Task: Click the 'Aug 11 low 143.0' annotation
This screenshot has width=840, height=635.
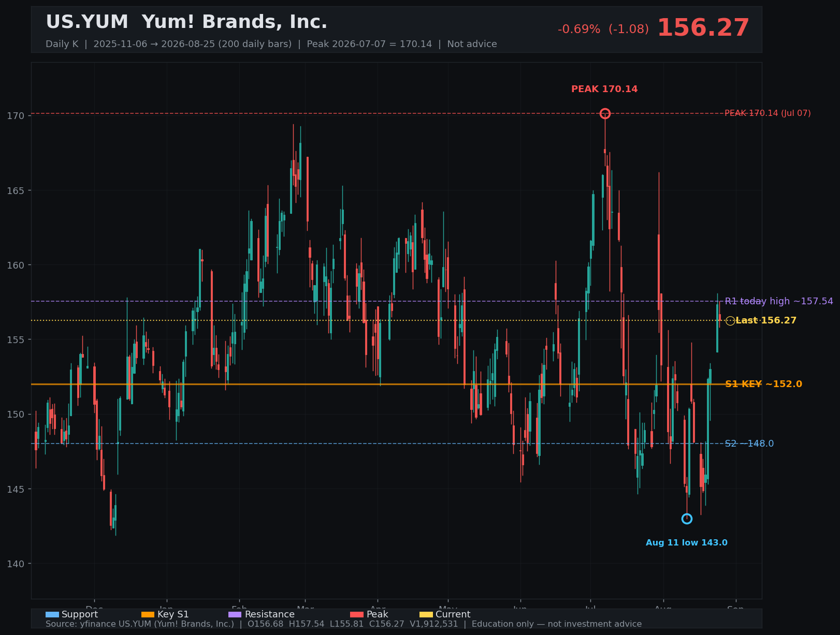Action: (687, 543)
